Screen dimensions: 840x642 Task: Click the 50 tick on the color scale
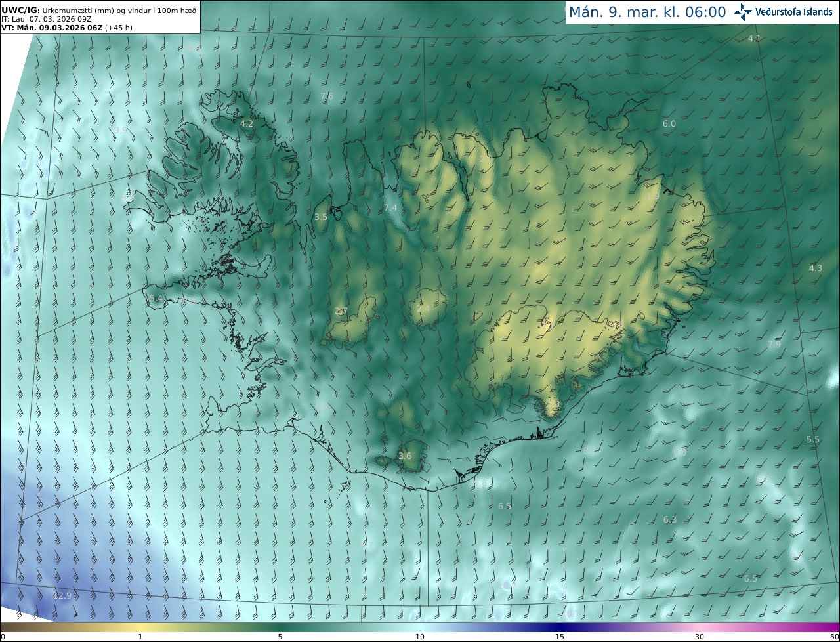point(834,637)
